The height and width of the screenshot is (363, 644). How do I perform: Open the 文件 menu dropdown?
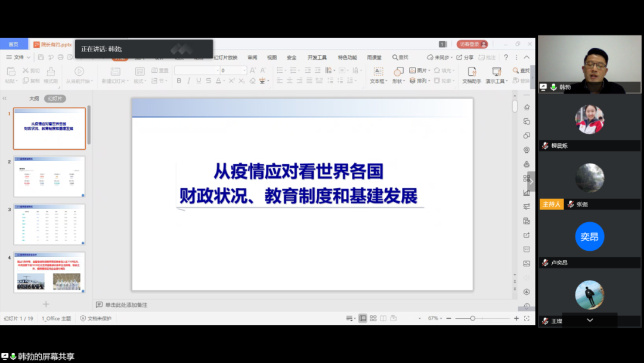click(x=18, y=57)
